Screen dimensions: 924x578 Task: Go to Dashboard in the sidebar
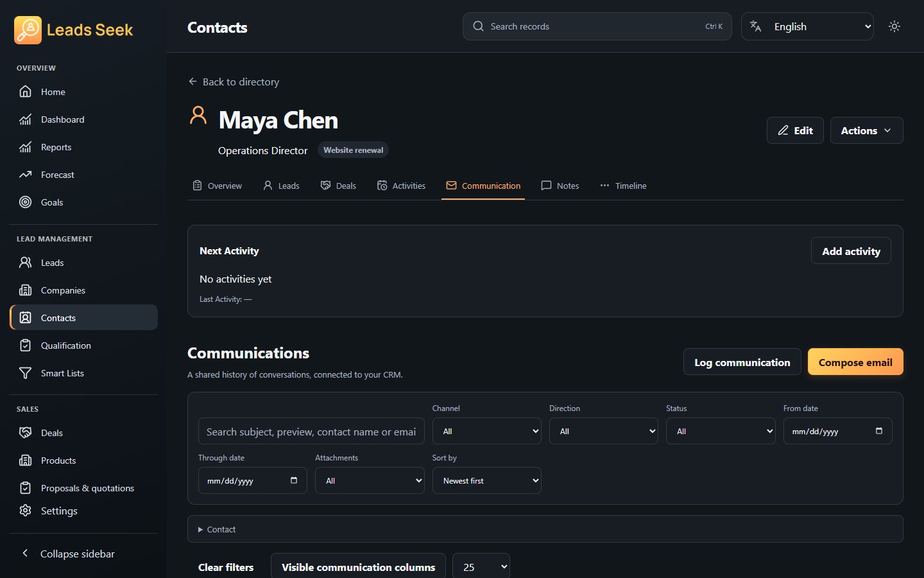tap(83, 119)
